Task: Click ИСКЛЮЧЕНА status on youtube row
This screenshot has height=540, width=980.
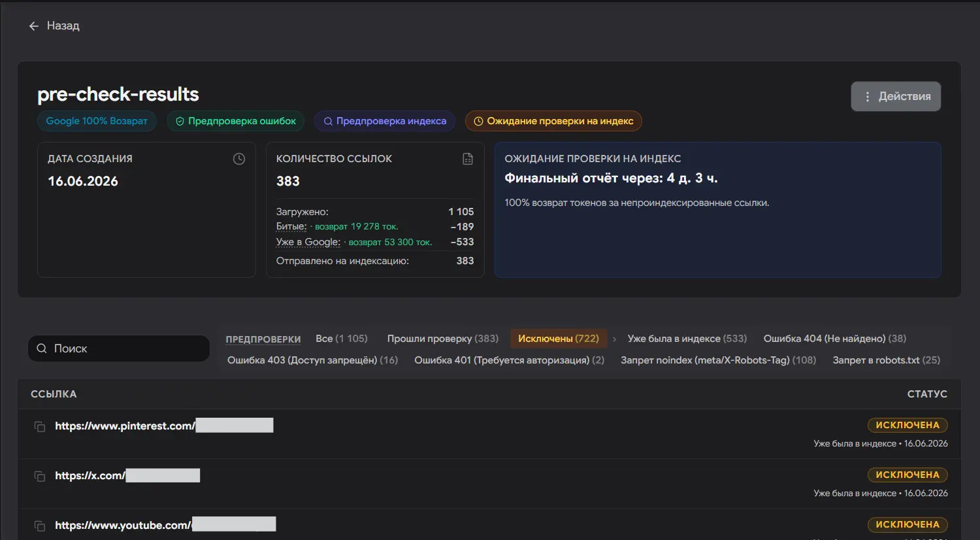Action: click(907, 524)
